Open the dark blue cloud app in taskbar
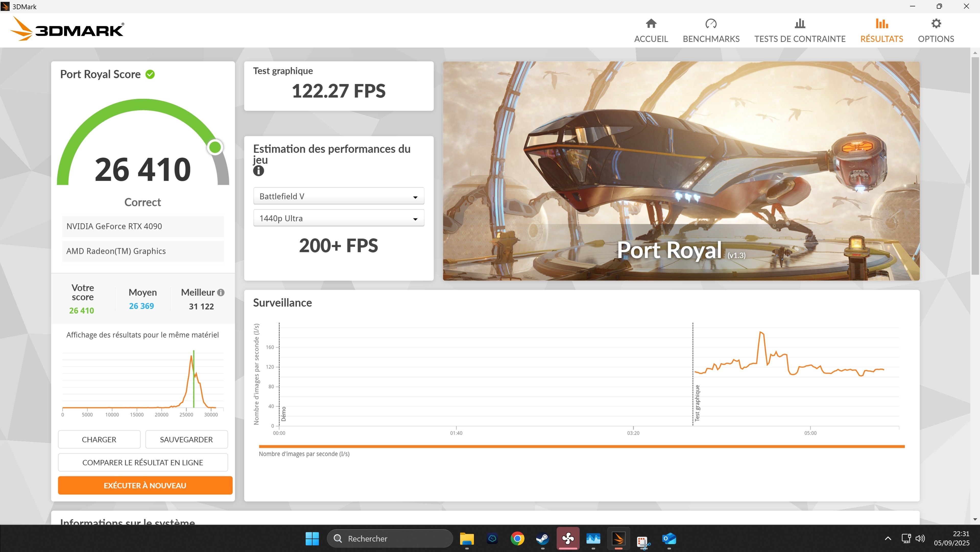 [x=492, y=538]
